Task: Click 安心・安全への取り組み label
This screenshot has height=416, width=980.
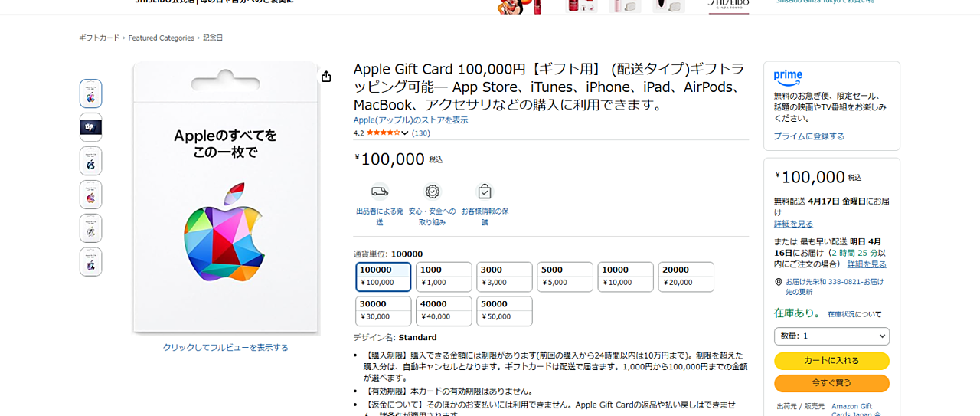Action: [x=432, y=216]
